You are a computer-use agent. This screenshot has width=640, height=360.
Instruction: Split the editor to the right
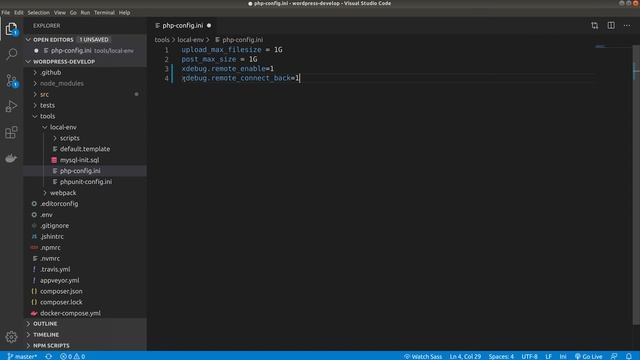pos(611,25)
